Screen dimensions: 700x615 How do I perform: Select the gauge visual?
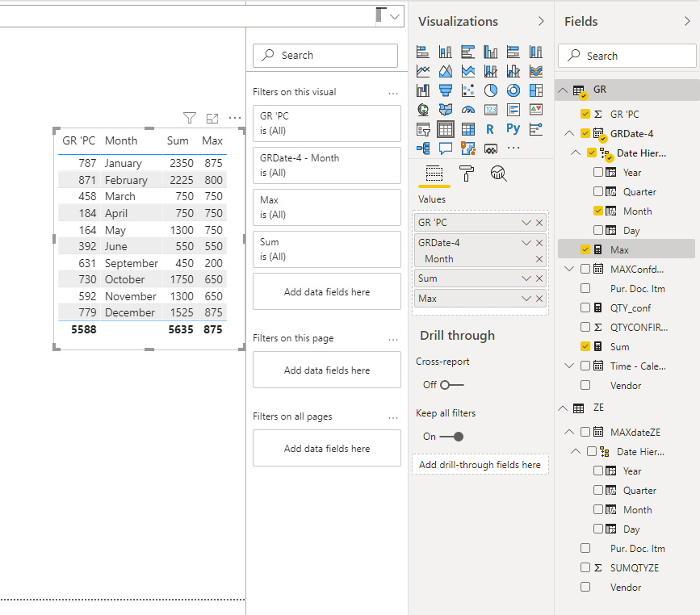click(x=467, y=110)
